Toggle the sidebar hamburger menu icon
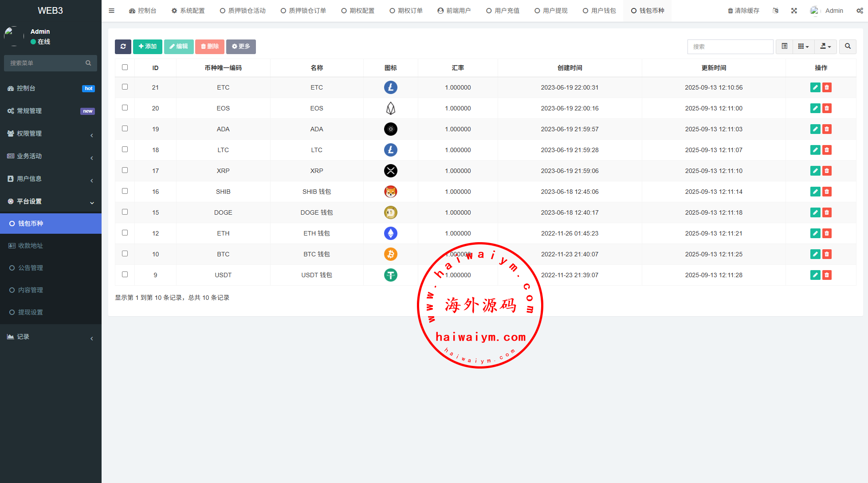868x483 pixels. 112,11
